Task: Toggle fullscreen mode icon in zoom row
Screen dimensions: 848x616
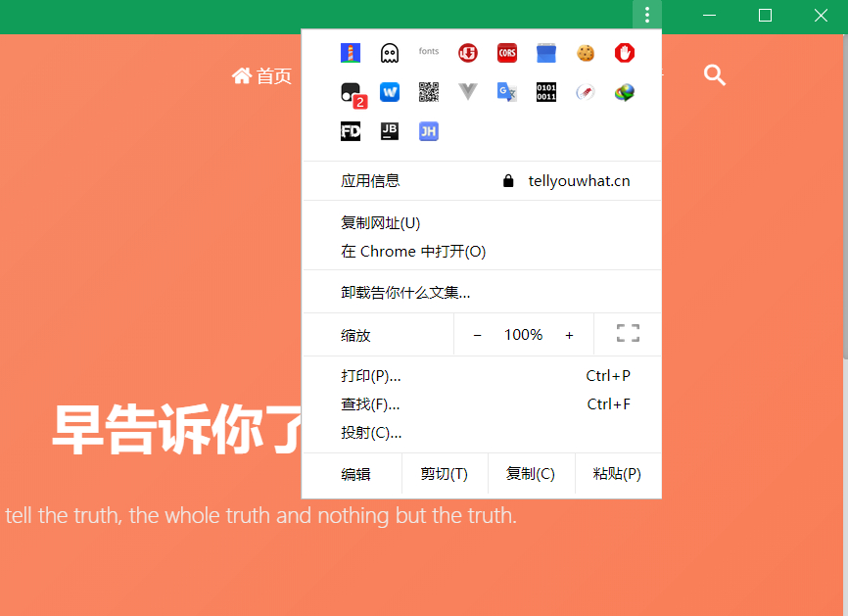Action: (x=628, y=333)
